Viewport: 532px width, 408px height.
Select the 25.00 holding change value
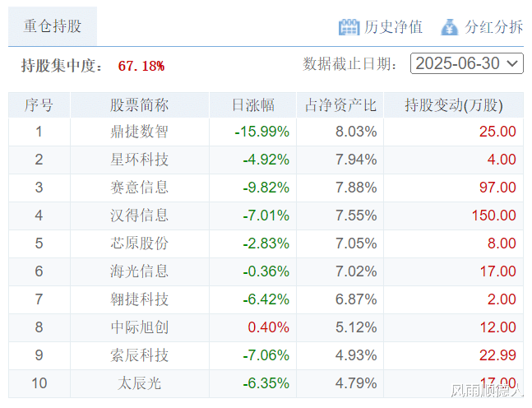click(x=497, y=132)
